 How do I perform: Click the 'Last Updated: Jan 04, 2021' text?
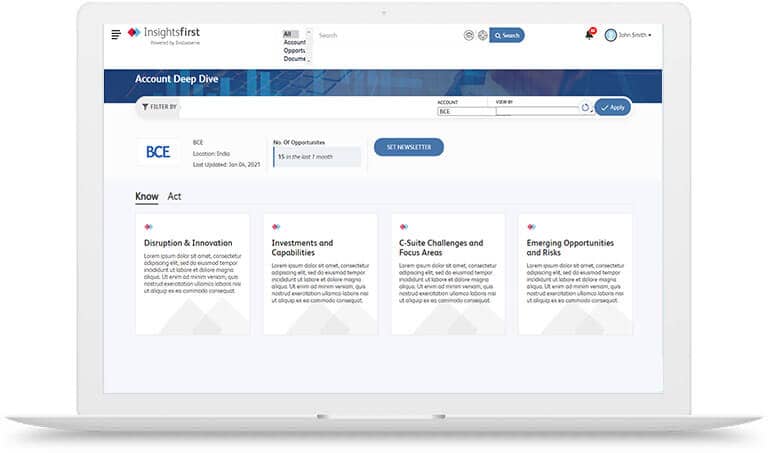[x=226, y=165]
